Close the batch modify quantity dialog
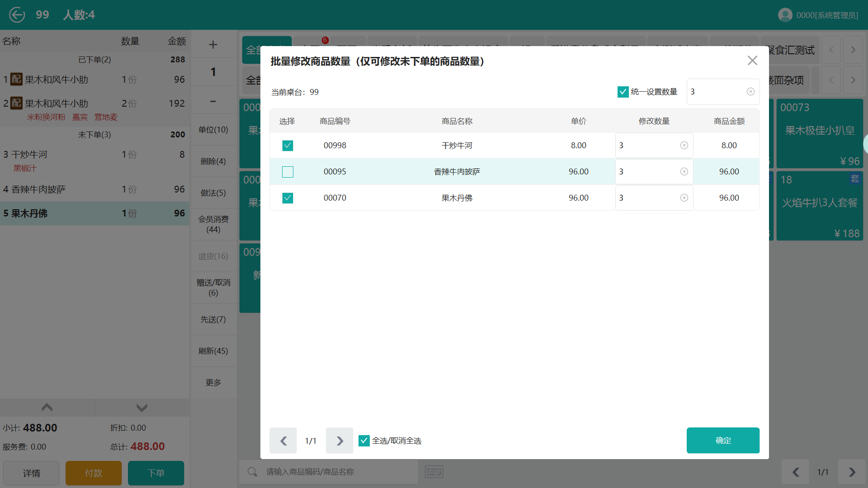This screenshot has height=488, width=868. pos(752,61)
